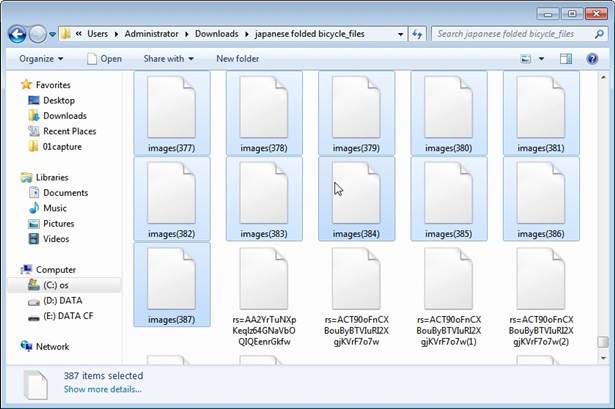615x409 pixels.
Task: Select file ending in gjKVrF7o7w(1)
Action: pos(448,296)
